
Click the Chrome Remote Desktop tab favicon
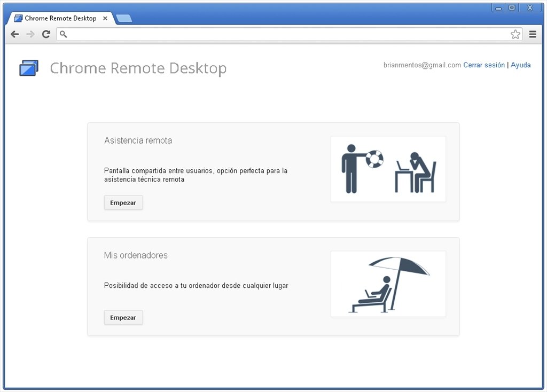click(18, 18)
